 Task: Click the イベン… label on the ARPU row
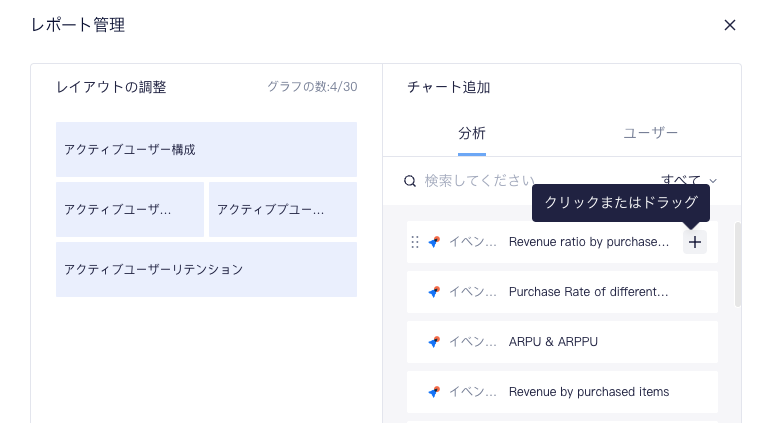pos(473,342)
